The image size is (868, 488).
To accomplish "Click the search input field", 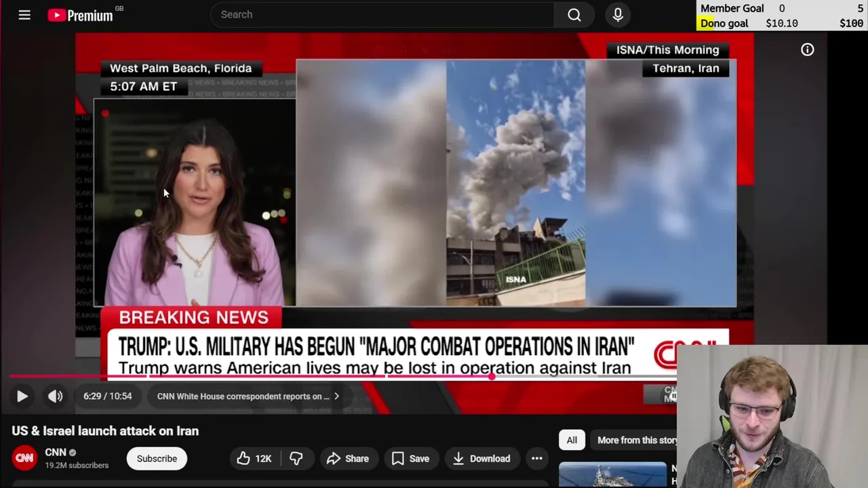I will (x=382, y=14).
